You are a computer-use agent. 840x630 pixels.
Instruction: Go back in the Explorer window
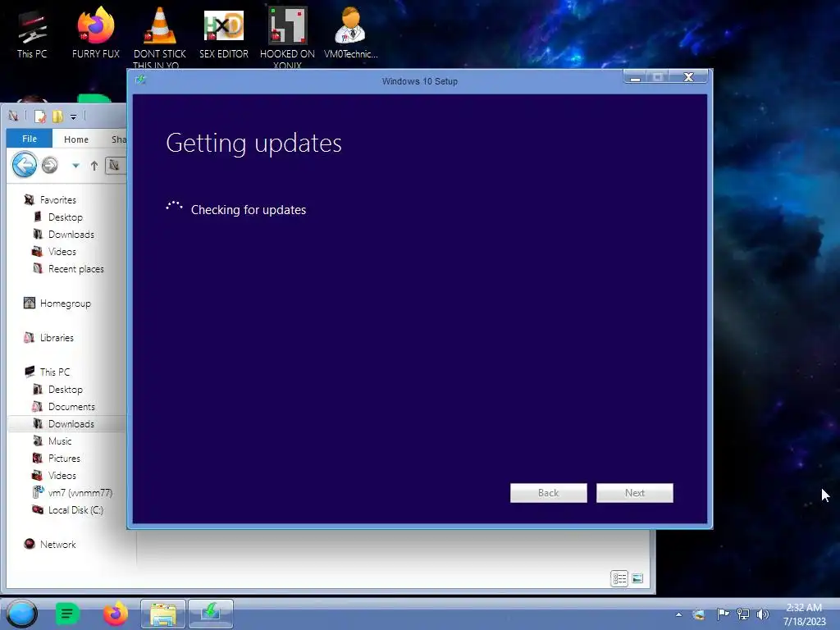[x=25, y=165]
